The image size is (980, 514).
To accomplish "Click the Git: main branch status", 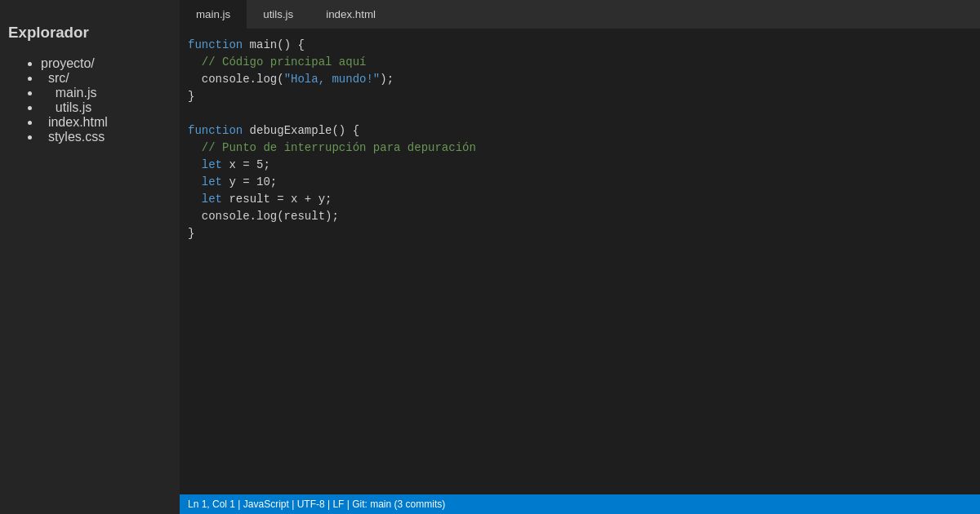I will [x=399, y=504].
